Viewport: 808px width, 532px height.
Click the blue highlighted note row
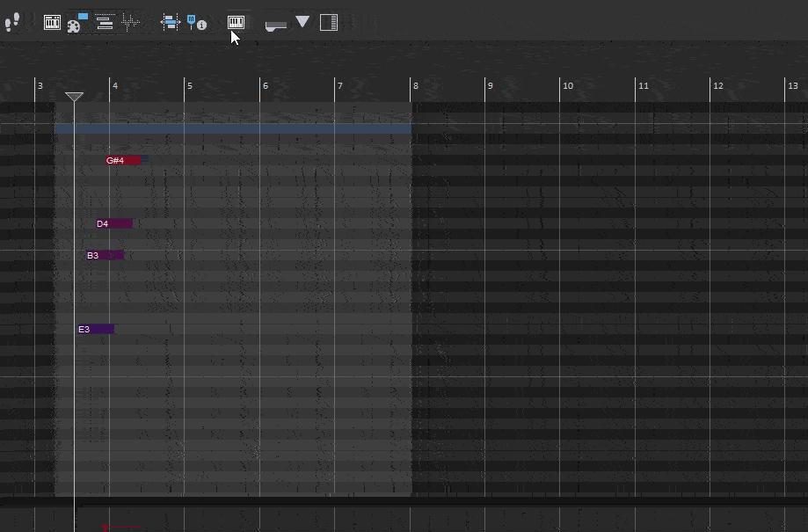point(233,129)
